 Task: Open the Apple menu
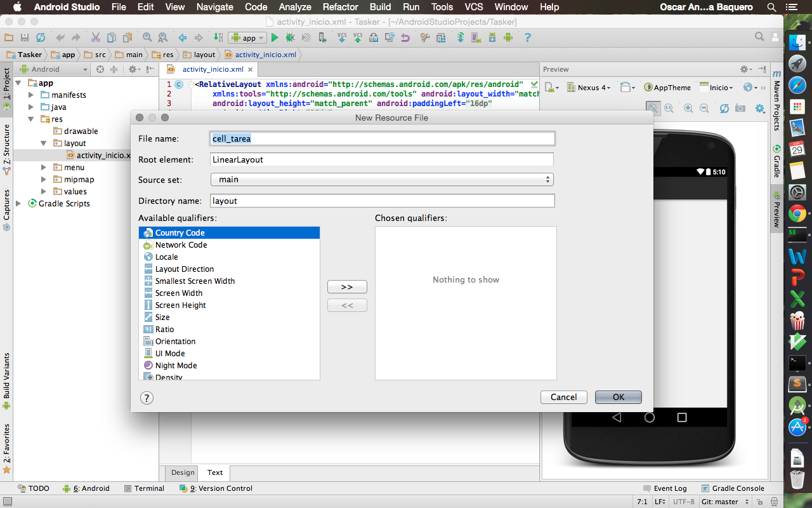click(17, 7)
